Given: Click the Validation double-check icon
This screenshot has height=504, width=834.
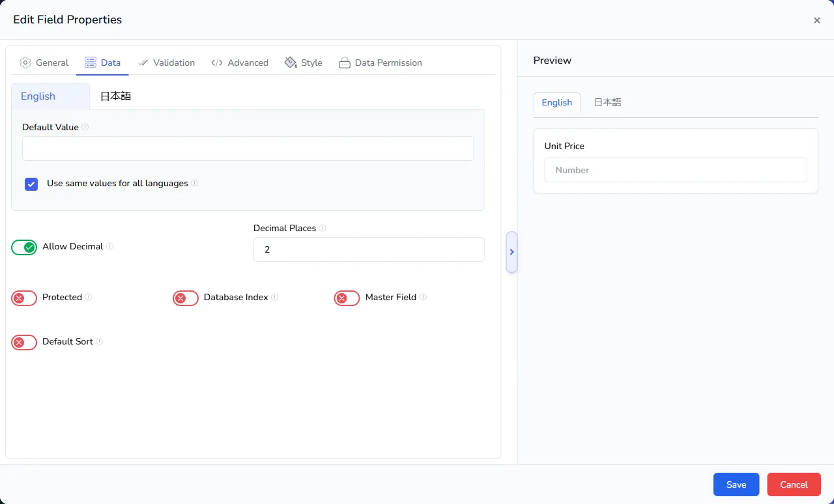Looking at the screenshot, I should click(x=143, y=63).
